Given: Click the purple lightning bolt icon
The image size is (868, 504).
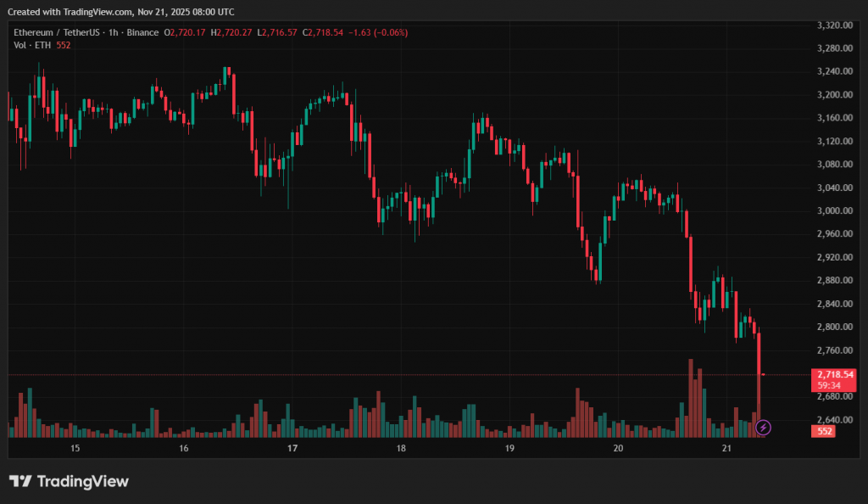Looking at the screenshot, I should (x=762, y=427).
